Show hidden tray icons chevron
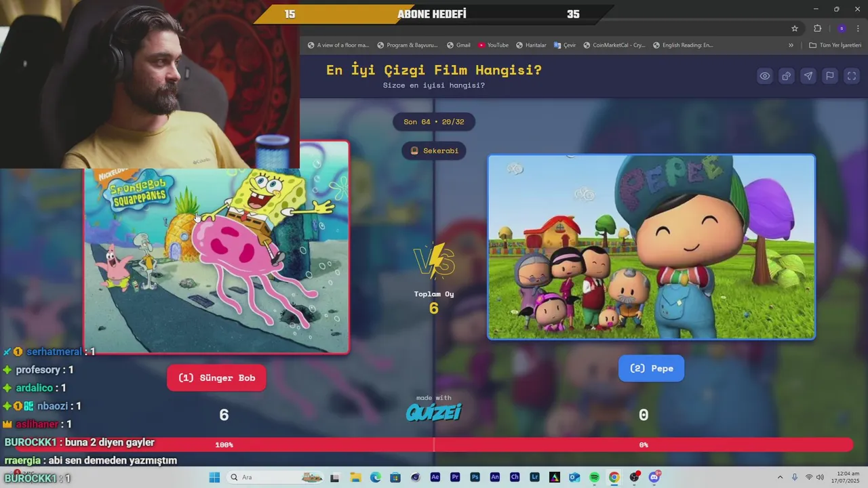The height and width of the screenshot is (488, 868). point(780,477)
